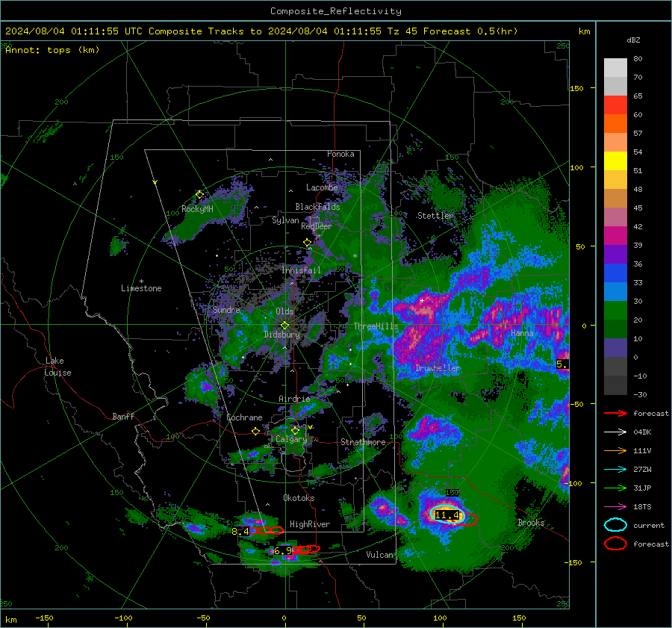This screenshot has width=672, height=628.
Task: Click the Didsbury town label
Action: [282, 335]
